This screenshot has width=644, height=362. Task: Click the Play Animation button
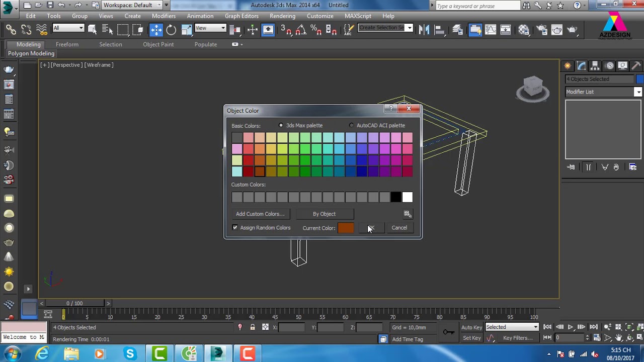click(571, 327)
